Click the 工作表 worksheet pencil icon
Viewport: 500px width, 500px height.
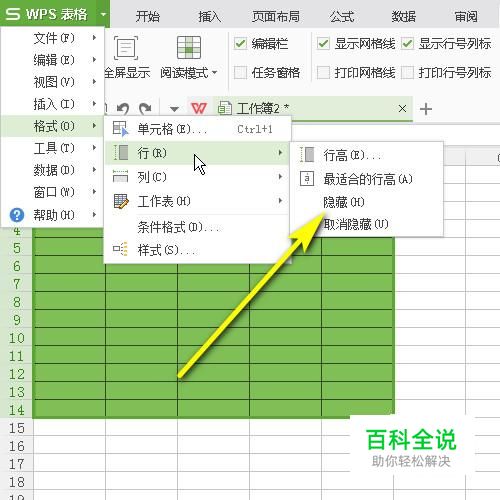[x=121, y=201]
